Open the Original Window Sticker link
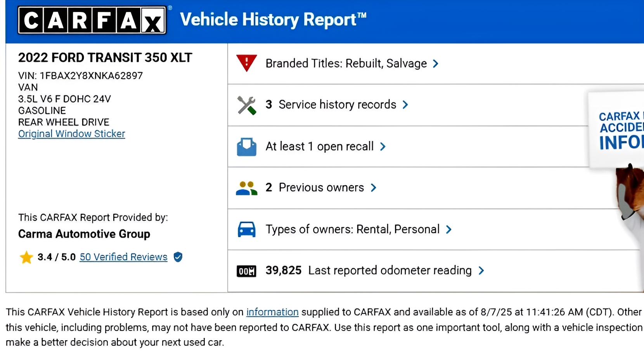 (x=71, y=134)
